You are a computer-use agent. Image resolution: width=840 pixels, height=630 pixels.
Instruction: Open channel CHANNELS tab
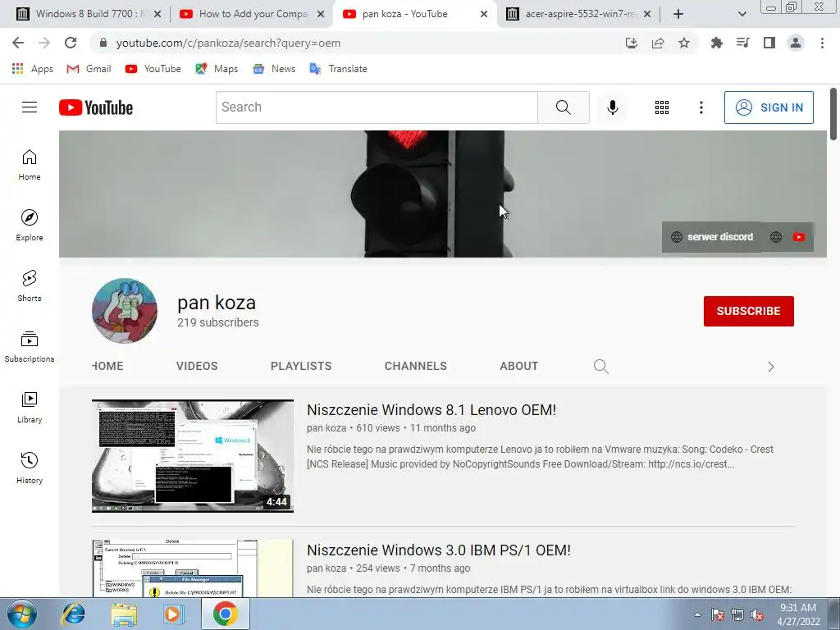pyautogui.click(x=416, y=366)
